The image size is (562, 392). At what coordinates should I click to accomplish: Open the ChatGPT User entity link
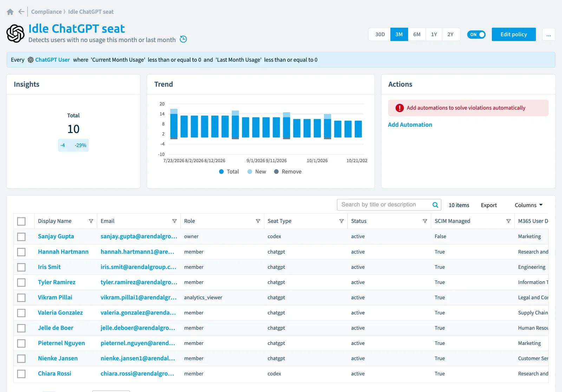pos(52,60)
